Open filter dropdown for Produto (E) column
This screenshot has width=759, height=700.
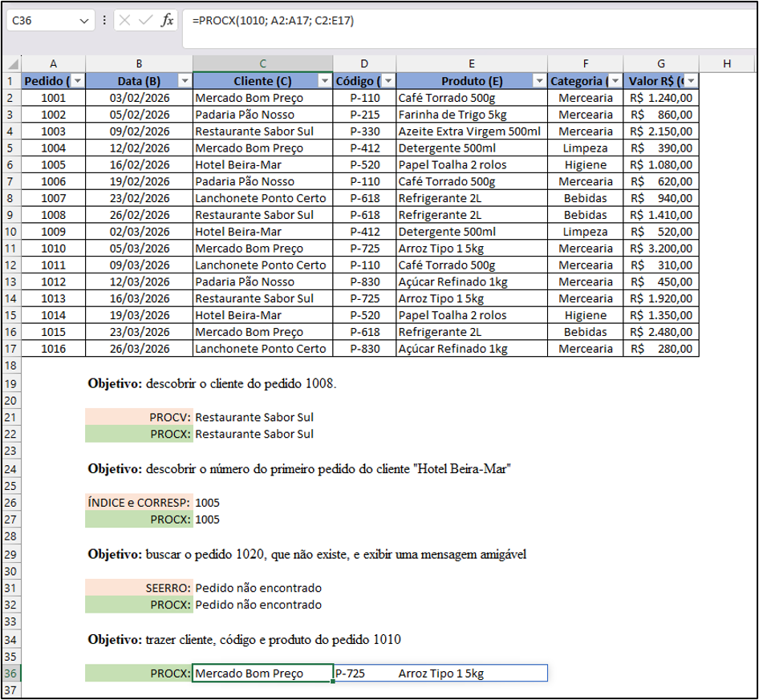pyautogui.click(x=539, y=81)
